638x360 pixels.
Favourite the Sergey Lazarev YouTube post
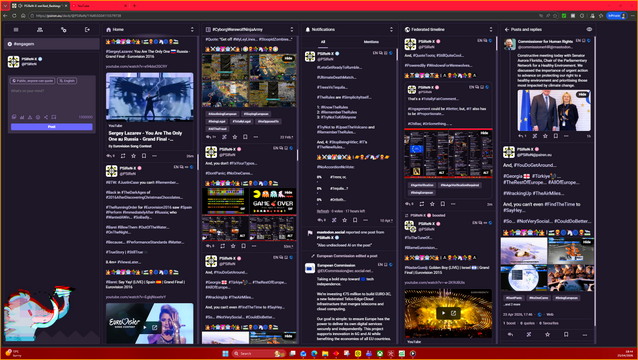click(133, 156)
